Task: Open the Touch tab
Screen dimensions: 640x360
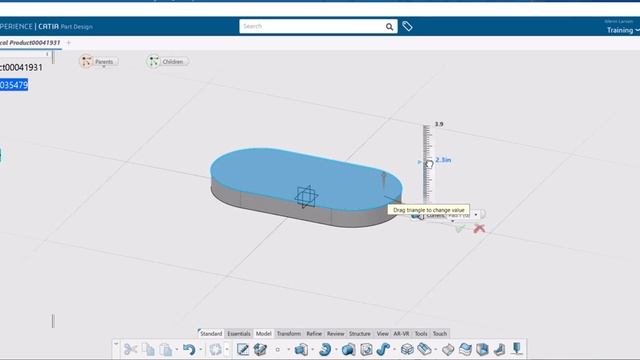Action: coord(440,333)
